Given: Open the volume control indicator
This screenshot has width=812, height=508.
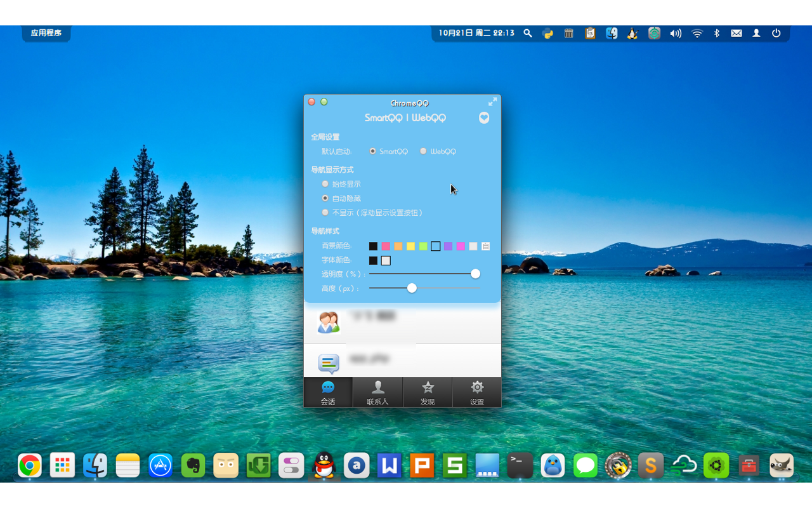Looking at the screenshot, I should (x=676, y=34).
